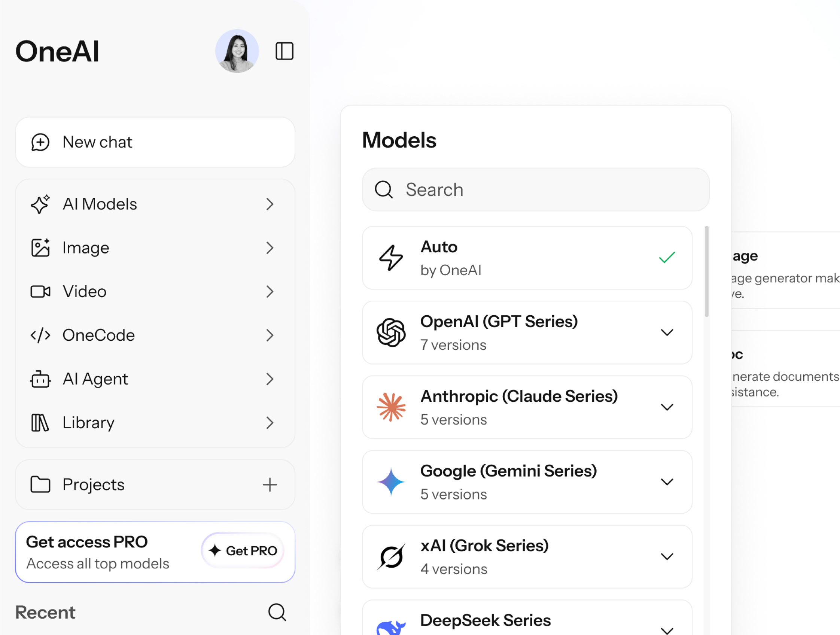Click the Video camera icon
Screen dimensions: 840x635
click(x=40, y=292)
